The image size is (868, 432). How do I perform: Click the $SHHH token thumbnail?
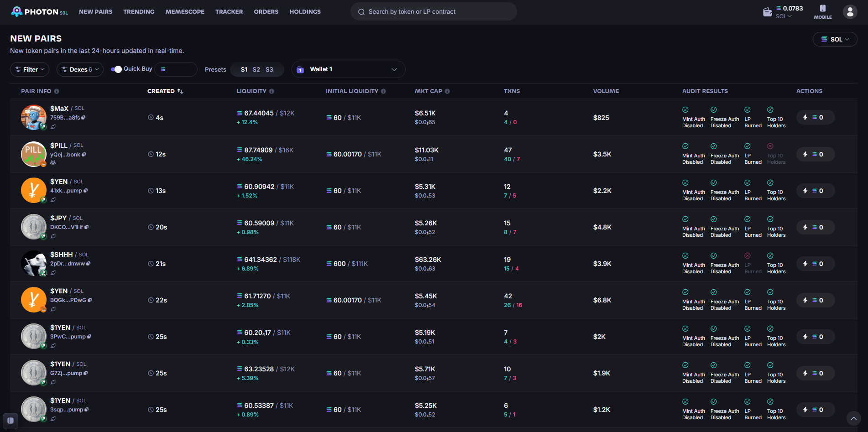[34, 263]
